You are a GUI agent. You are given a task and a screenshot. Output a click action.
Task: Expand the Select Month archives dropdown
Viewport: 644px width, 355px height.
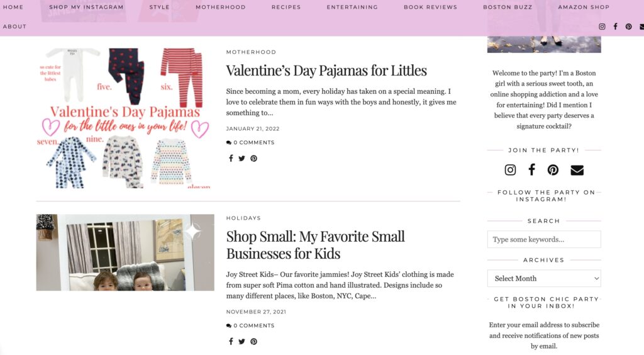544,278
